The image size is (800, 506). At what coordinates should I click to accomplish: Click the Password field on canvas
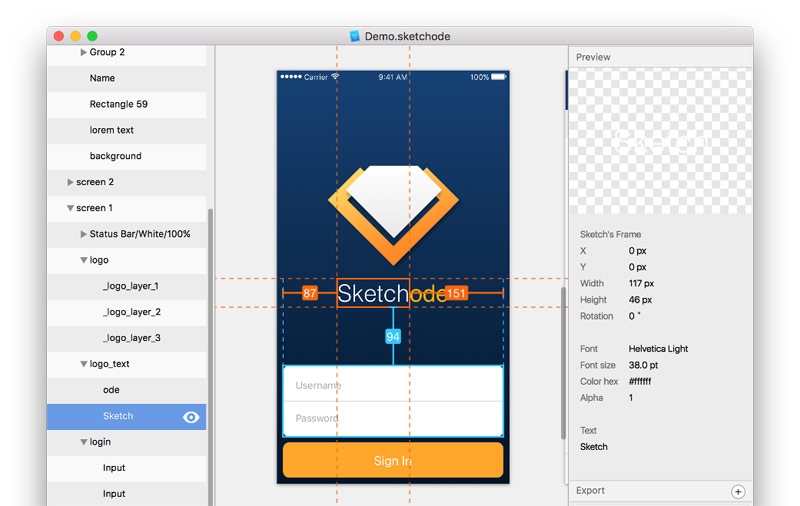click(393, 419)
